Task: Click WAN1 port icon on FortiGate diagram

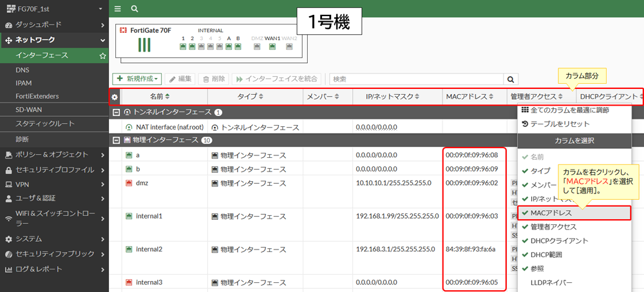Action: tap(272, 46)
